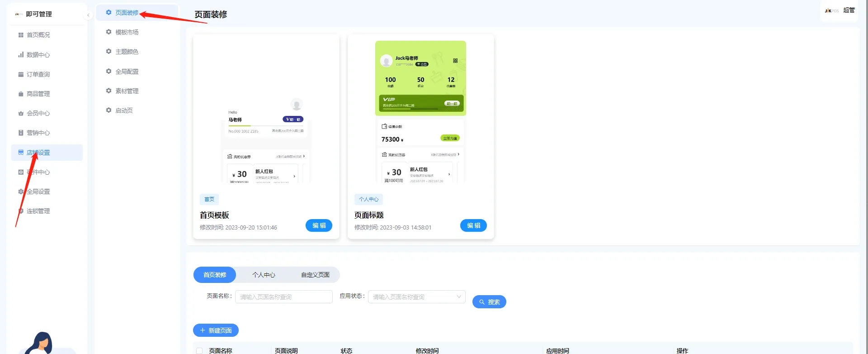Click the gear icon beside 模板市场
The width and height of the screenshot is (868, 354).
click(108, 32)
